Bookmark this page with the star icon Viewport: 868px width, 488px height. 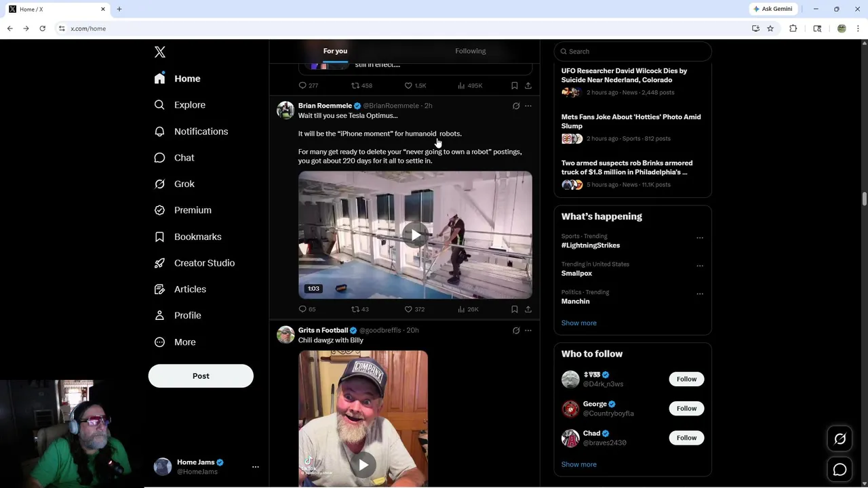click(x=770, y=28)
